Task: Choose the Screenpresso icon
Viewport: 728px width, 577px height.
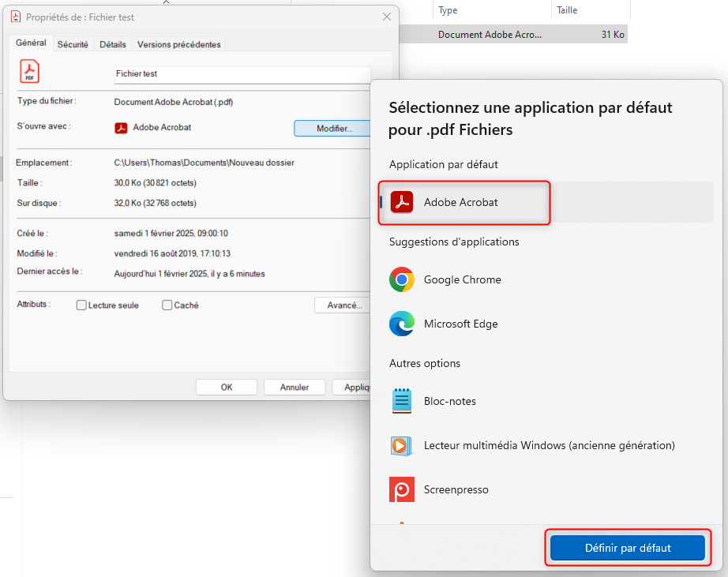Action: [x=402, y=489]
